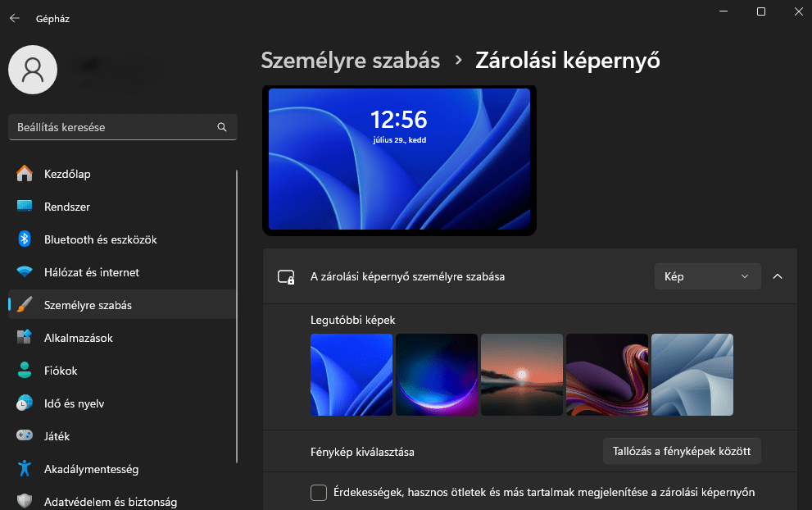
Task: Click the Fiókok person icon
Action: coord(25,370)
